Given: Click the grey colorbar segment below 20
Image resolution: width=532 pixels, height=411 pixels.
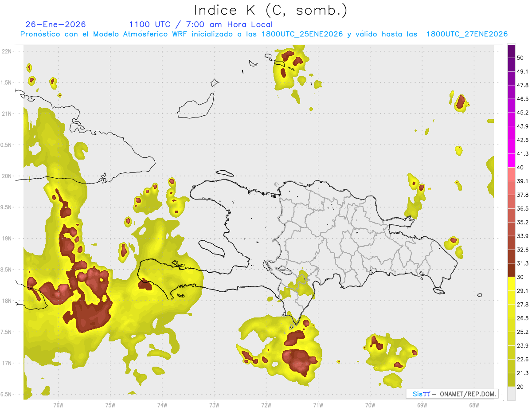Looking at the screenshot, I should click(x=511, y=394).
